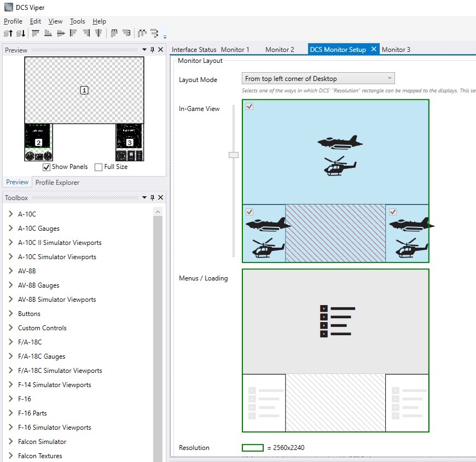
Task: Align selected controls to bottom edge
Action: click(48, 33)
